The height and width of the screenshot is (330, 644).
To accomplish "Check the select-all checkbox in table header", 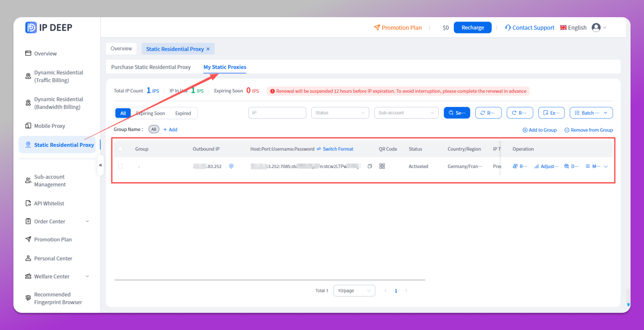I will tap(121, 149).
